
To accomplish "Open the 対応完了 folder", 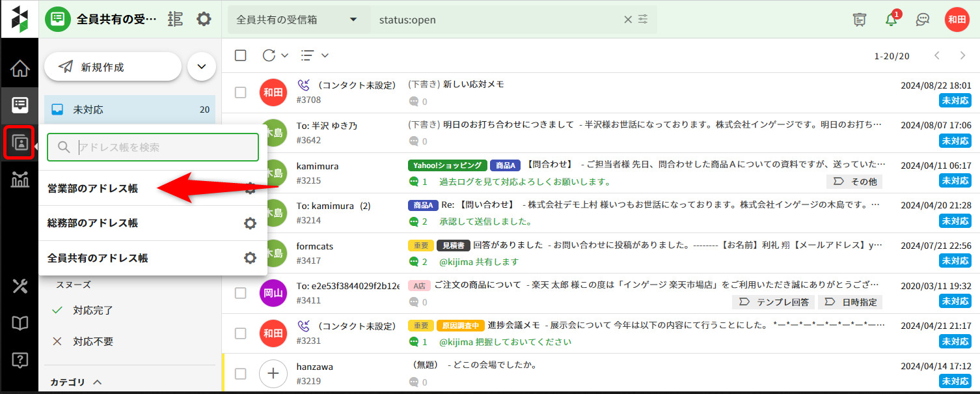I will tap(93, 311).
